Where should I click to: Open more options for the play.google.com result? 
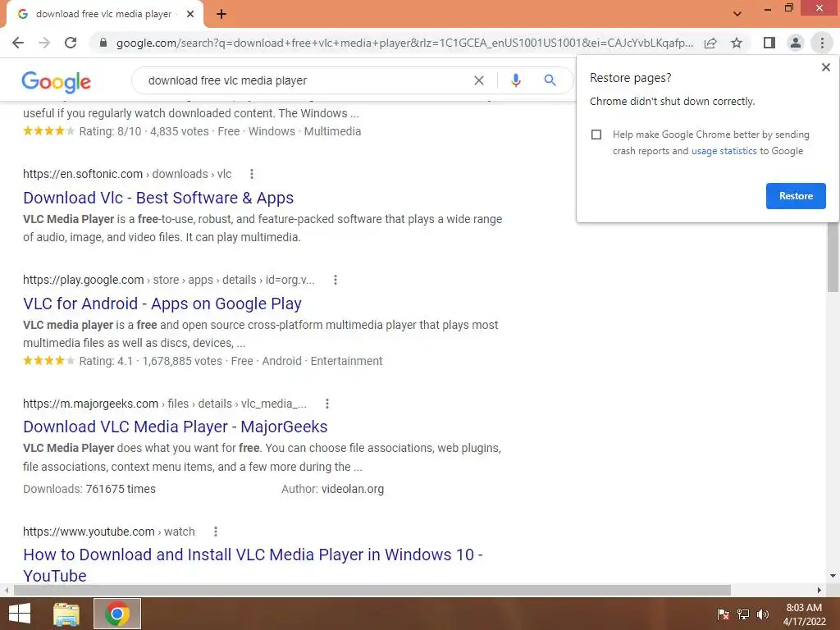coord(335,280)
